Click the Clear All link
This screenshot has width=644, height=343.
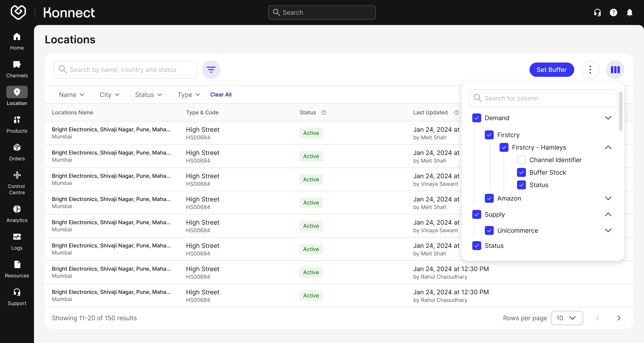[221, 95]
